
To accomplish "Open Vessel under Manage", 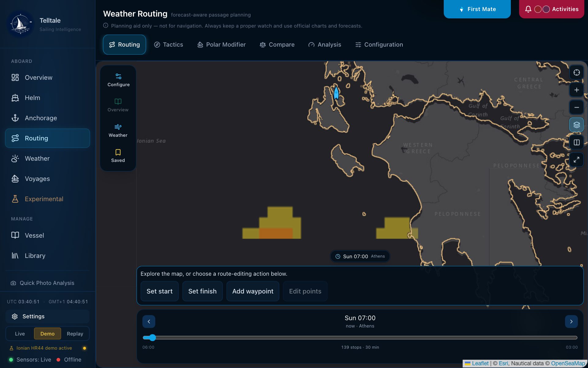I will tap(47, 236).
